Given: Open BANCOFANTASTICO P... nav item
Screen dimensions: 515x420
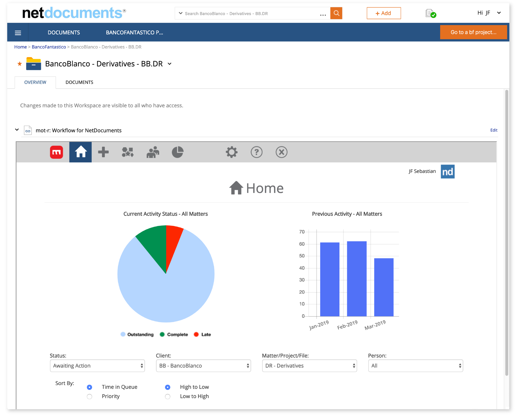Looking at the screenshot, I should pyautogui.click(x=135, y=32).
